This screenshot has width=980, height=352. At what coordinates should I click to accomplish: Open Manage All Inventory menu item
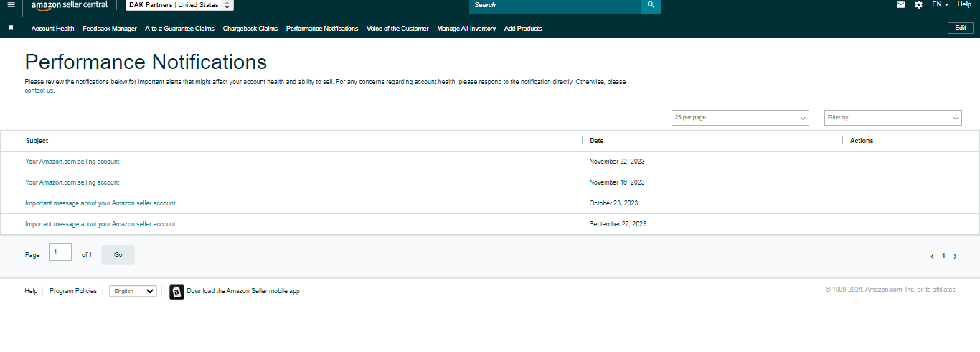point(466,29)
